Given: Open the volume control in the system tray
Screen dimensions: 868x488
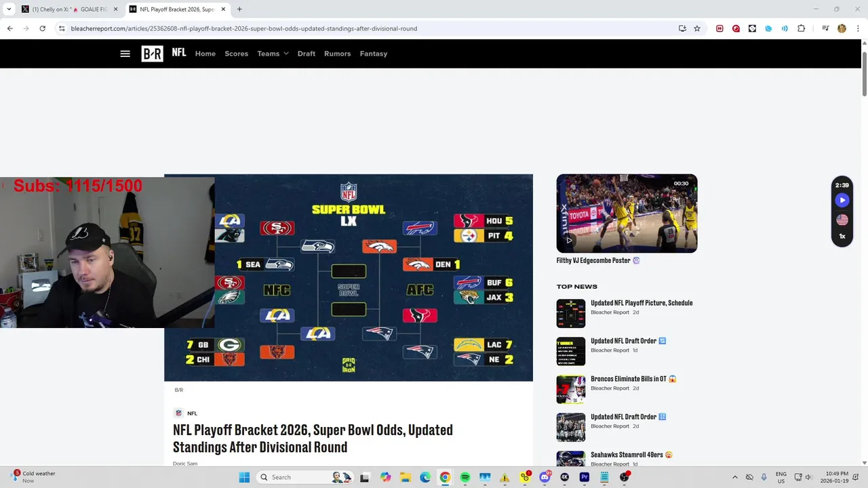Looking at the screenshot, I should (x=808, y=477).
